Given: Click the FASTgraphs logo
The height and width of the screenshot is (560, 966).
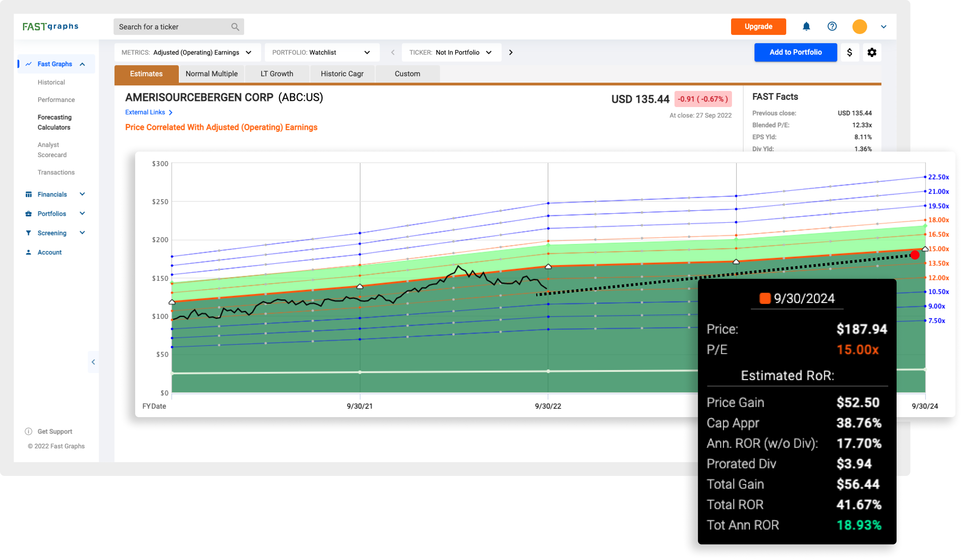Looking at the screenshot, I should [51, 26].
